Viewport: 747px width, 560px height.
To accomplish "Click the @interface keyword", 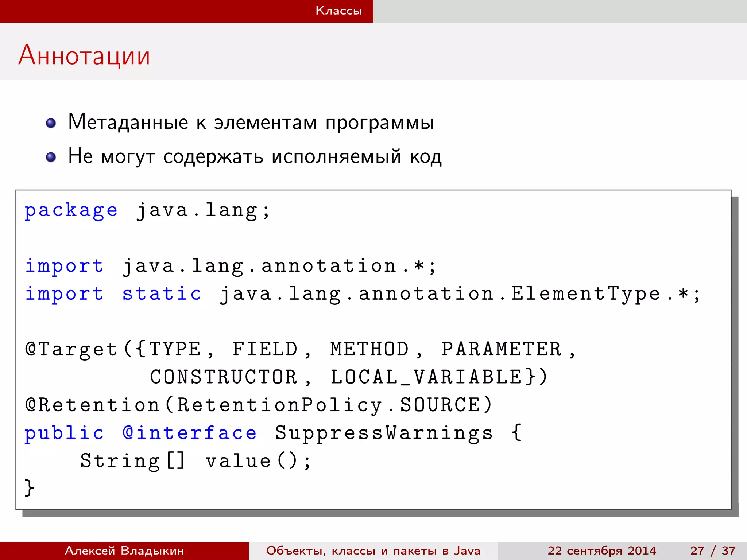I will coord(190,433).
